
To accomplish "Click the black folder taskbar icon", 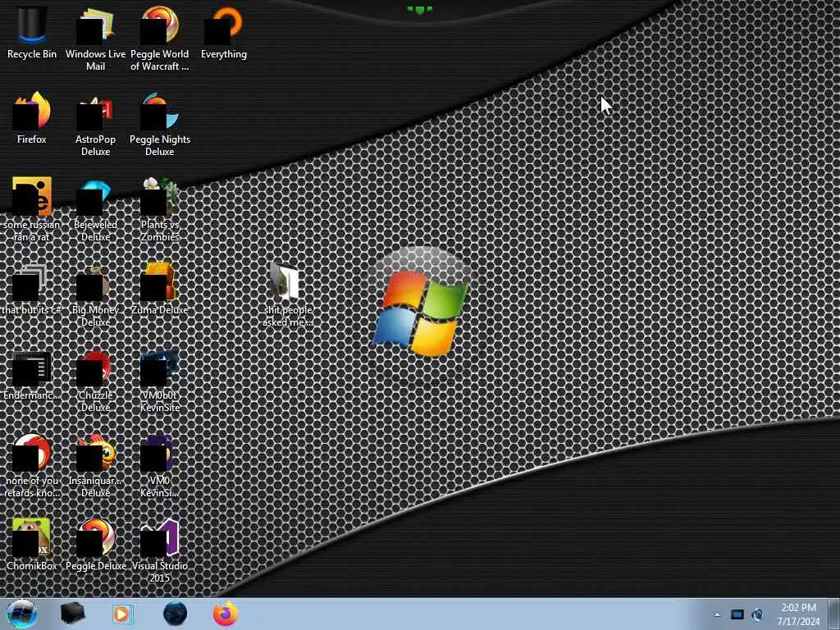I will 72,614.
